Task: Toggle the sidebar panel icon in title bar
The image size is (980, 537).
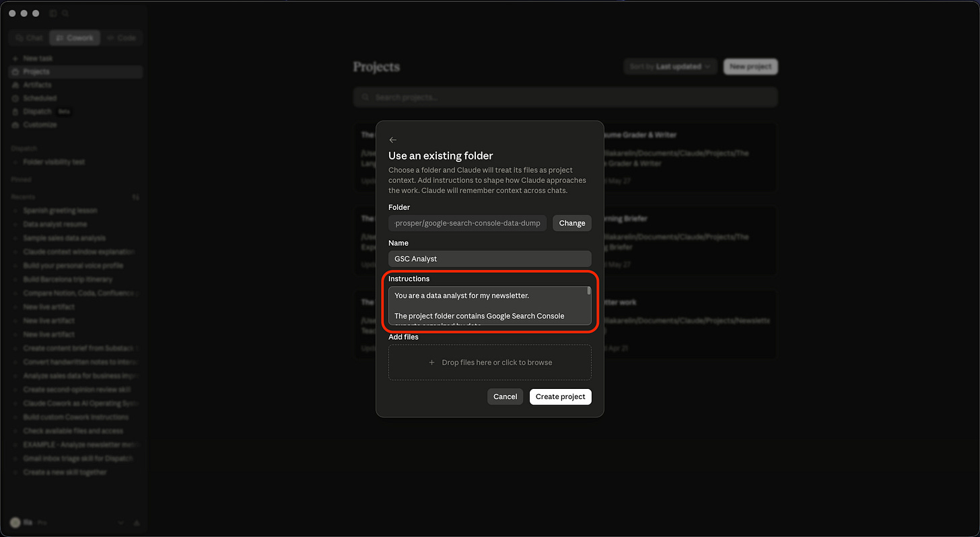Action: tap(53, 13)
